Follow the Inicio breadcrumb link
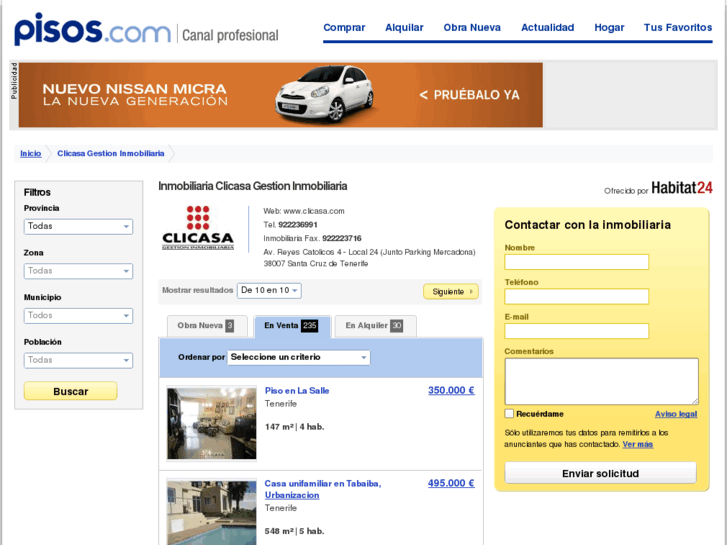 coord(31,154)
